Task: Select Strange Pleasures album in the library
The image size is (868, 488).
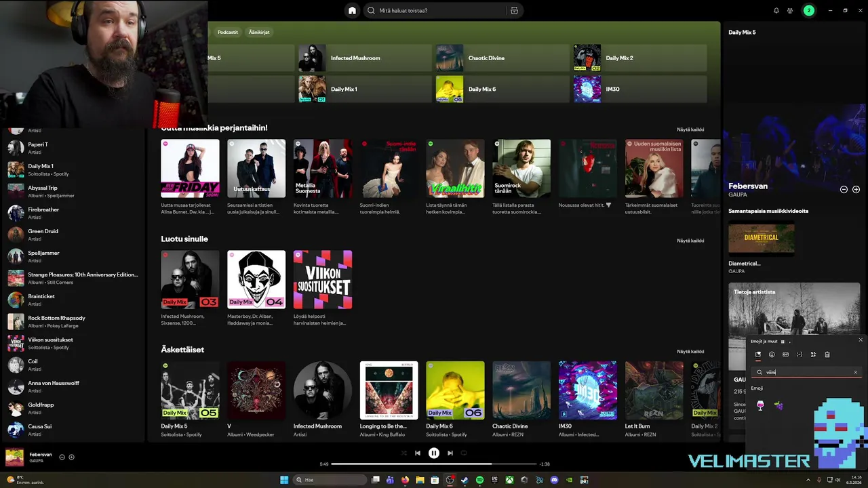Action: (75, 278)
